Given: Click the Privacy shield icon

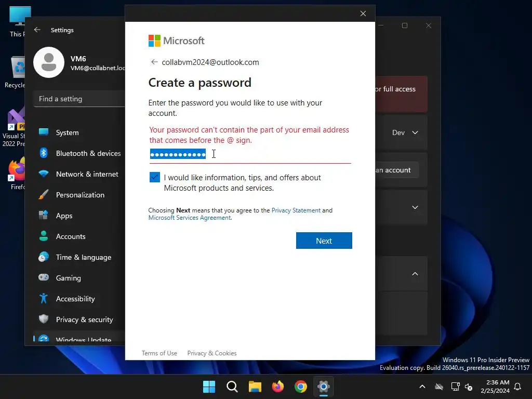Looking at the screenshot, I should pos(44,319).
